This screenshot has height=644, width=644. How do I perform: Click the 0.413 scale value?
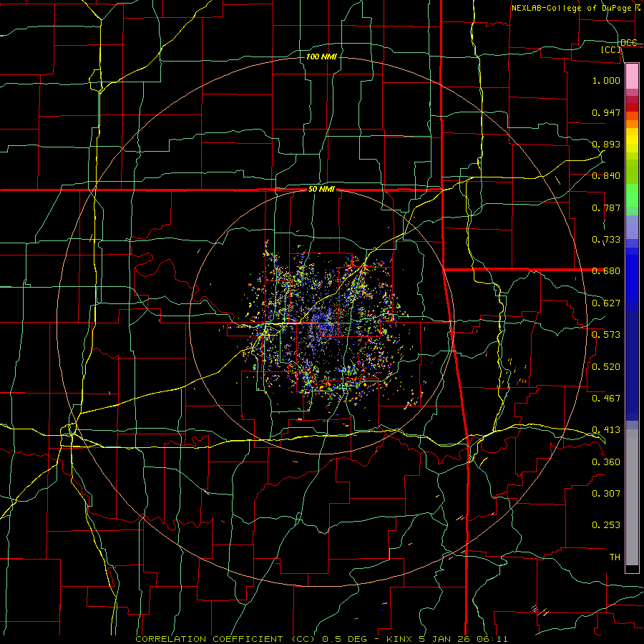coord(606,430)
